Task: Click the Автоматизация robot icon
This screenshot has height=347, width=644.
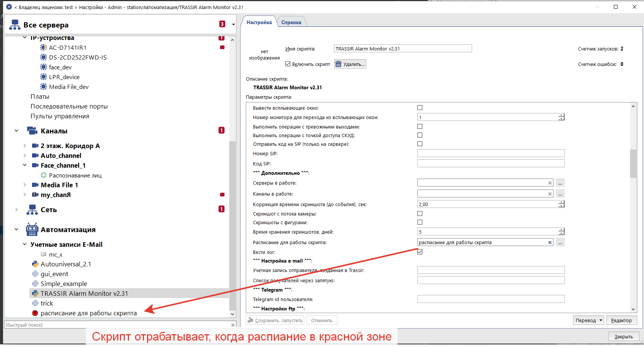Action: click(x=32, y=229)
